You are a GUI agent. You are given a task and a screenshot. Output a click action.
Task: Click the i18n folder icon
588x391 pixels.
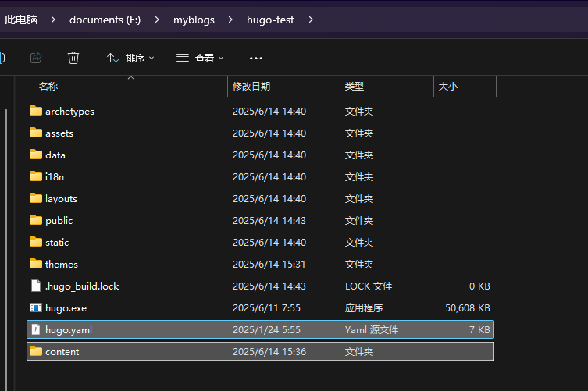pos(36,176)
